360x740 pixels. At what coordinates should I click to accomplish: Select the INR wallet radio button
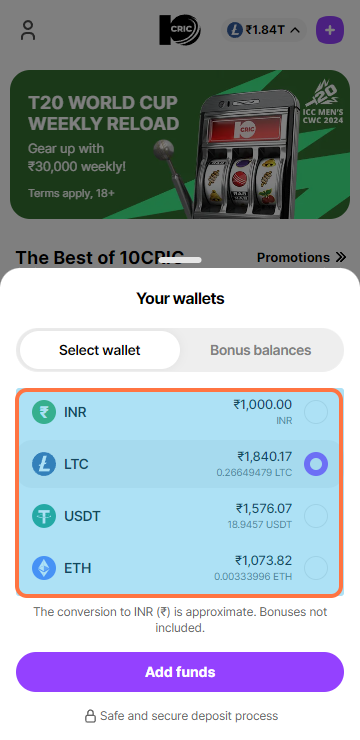pyautogui.click(x=316, y=412)
